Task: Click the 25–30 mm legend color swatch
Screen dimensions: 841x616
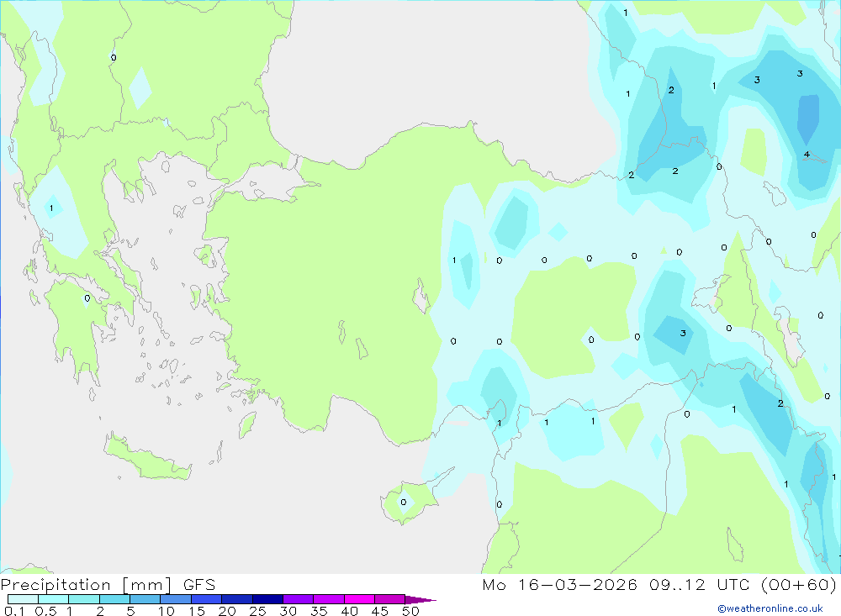Action: coord(267,599)
